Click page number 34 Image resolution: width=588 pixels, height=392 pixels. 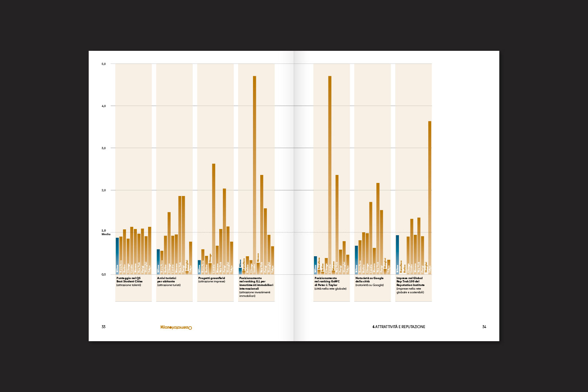[x=484, y=327]
